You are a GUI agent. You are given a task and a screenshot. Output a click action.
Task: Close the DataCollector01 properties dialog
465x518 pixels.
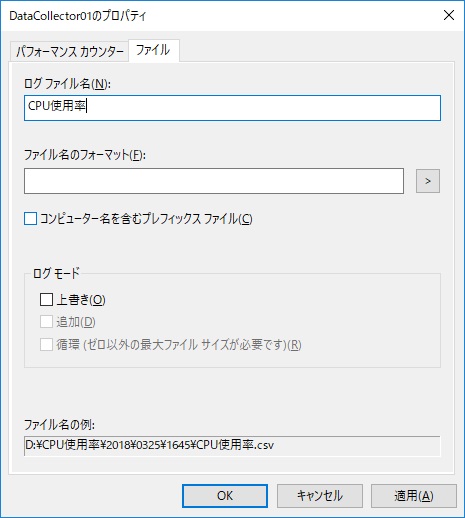click(x=449, y=15)
